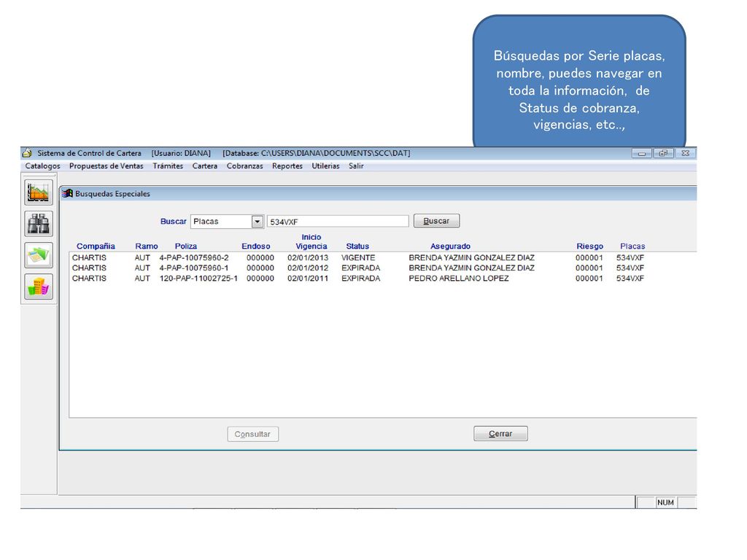This screenshot has height=560, width=747.
Task: Open the Utilerias menu
Action: click(x=325, y=166)
